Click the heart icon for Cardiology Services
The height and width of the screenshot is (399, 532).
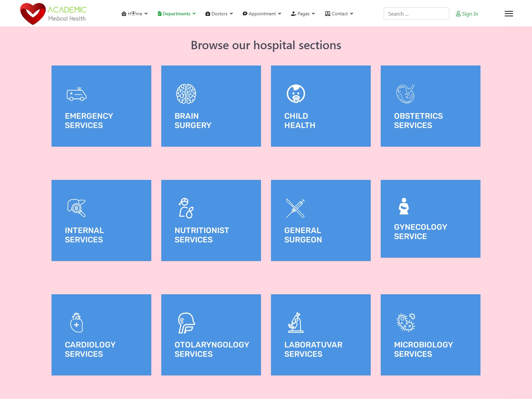tap(76, 323)
